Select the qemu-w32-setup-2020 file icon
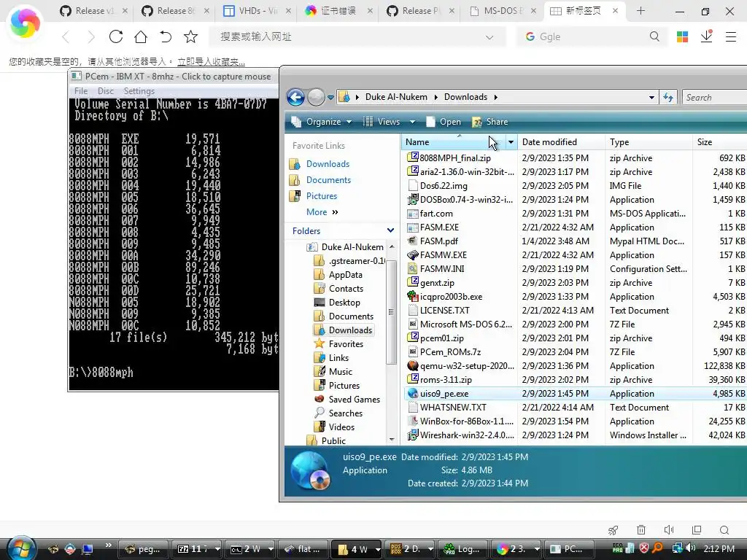This screenshot has width=747, height=560. [413, 366]
